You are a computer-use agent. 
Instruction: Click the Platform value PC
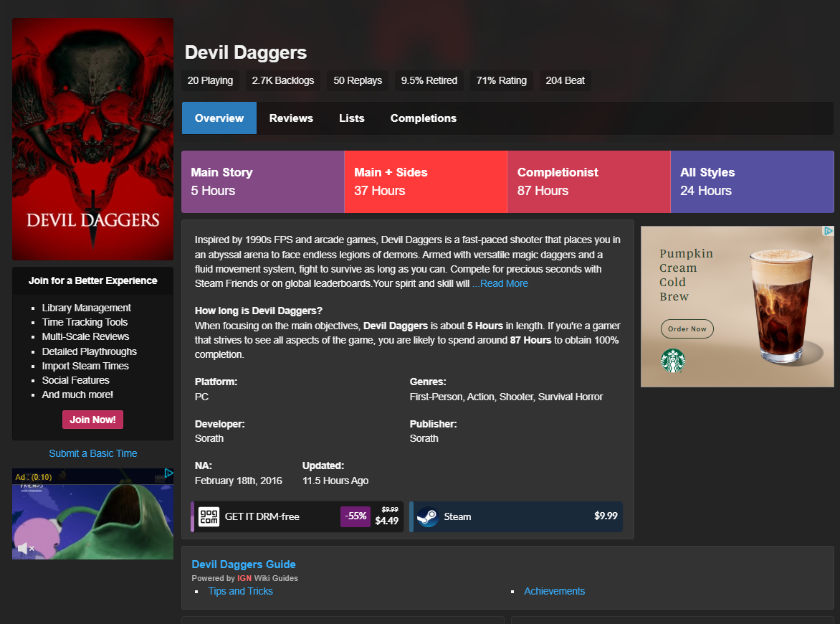click(x=201, y=397)
